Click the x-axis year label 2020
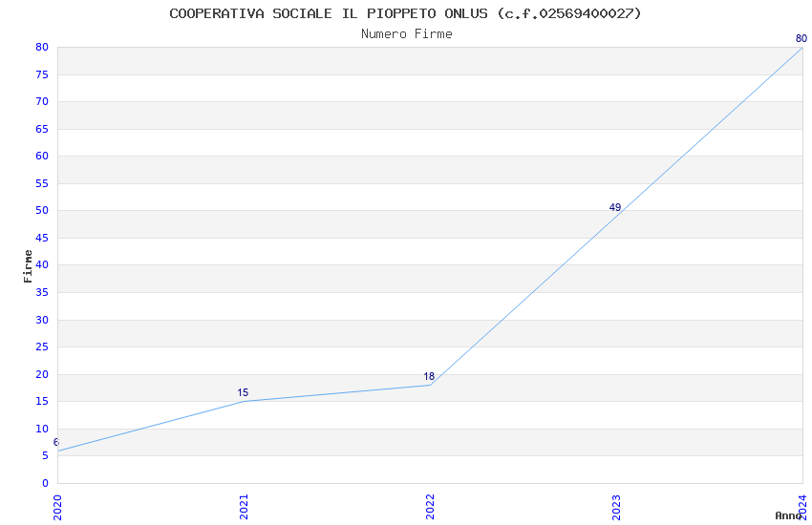 [57, 508]
